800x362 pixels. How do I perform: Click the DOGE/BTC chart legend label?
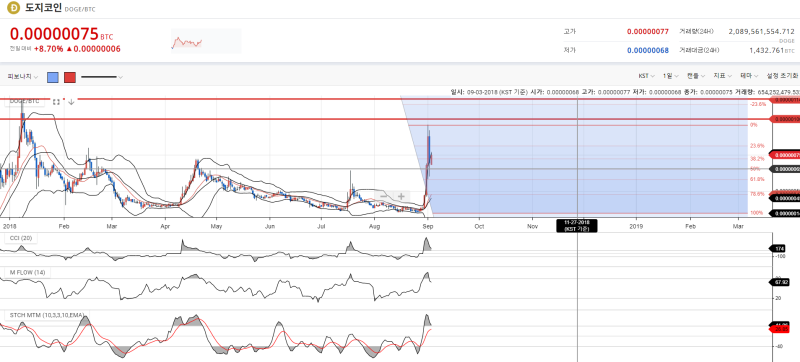tap(25, 101)
